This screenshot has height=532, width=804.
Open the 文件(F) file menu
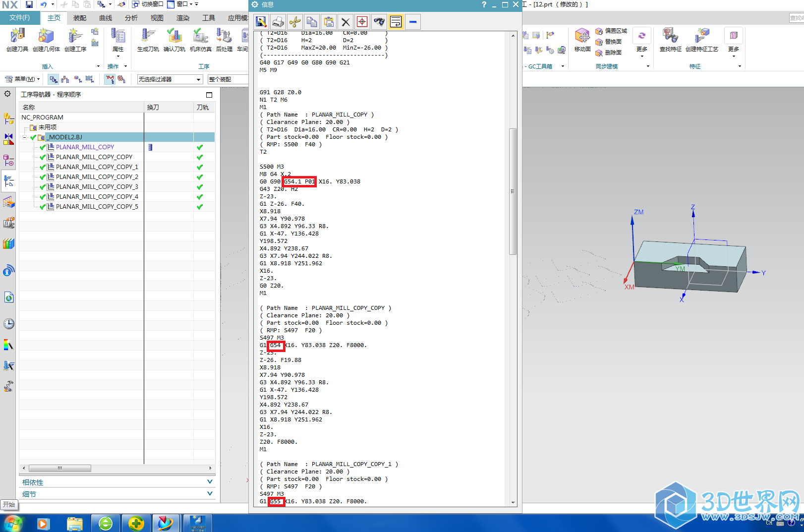pos(19,18)
